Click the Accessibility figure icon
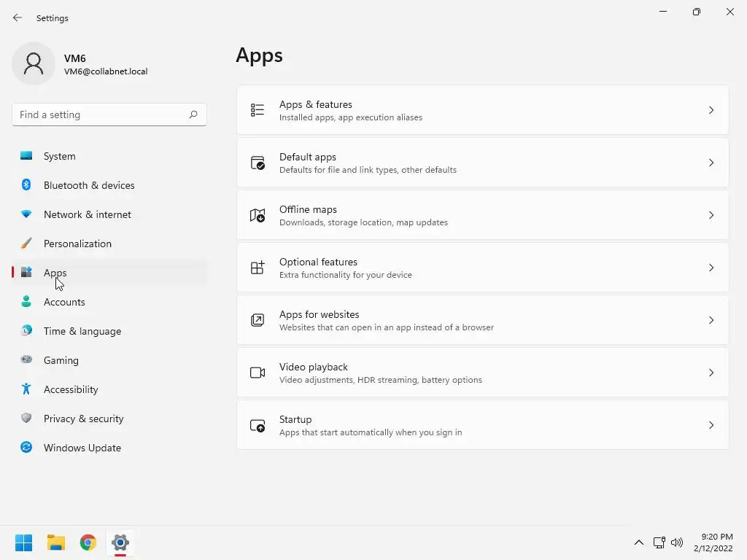Screen dimensions: 747x560 [x=26, y=389]
